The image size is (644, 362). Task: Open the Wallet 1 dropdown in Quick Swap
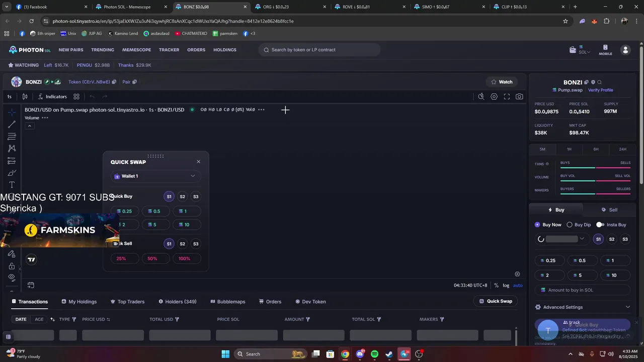click(156, 176)
